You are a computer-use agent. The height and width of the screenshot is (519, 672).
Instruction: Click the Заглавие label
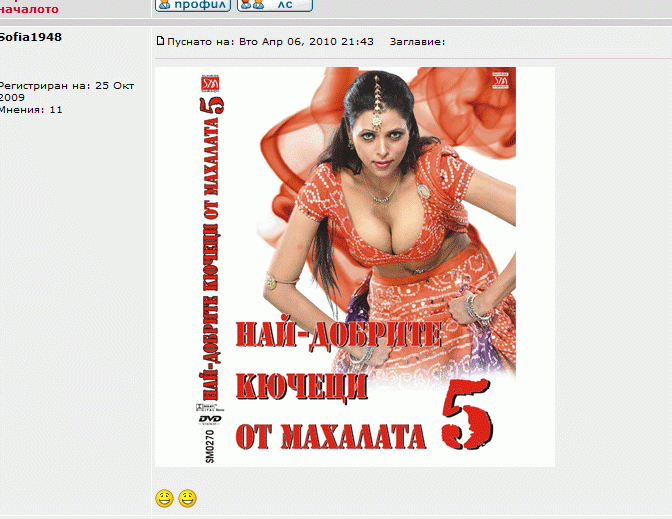pyautogui.click(x=417, y=41)
